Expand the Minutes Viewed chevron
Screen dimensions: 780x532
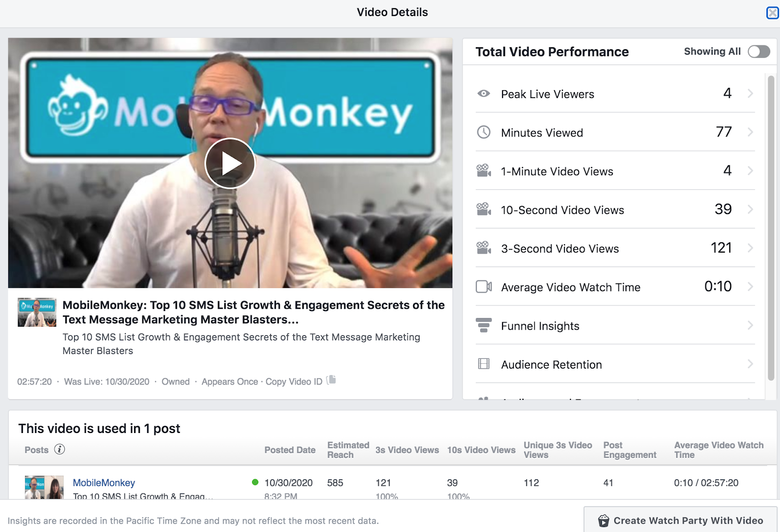point(750,132)
